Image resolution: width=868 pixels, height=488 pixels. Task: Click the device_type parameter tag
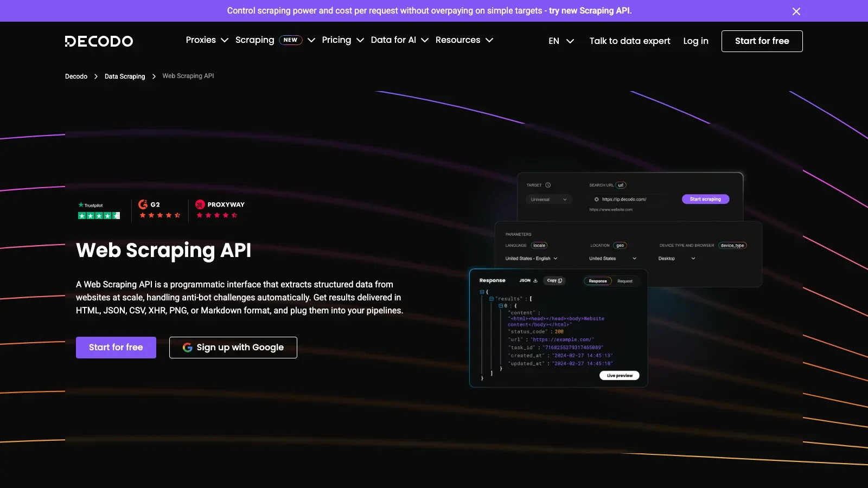coord(732,246)
